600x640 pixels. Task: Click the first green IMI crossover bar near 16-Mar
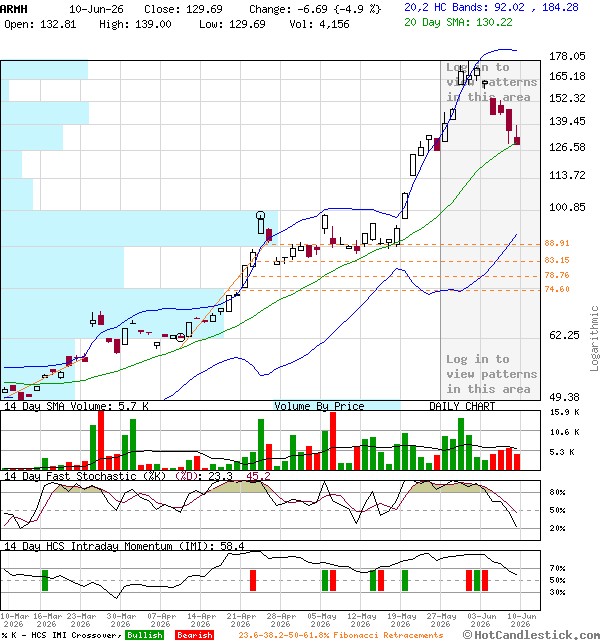(x=45, y=580)
